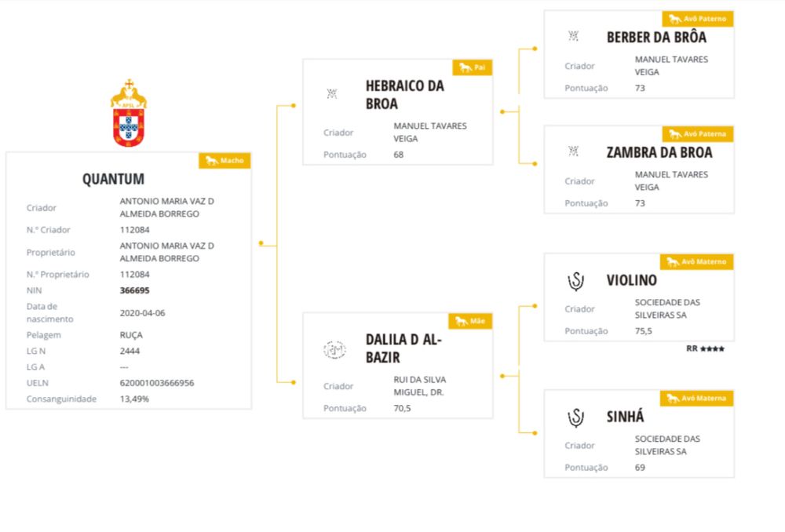Click the RR four-star rating under Violino

tap(705, 348)
